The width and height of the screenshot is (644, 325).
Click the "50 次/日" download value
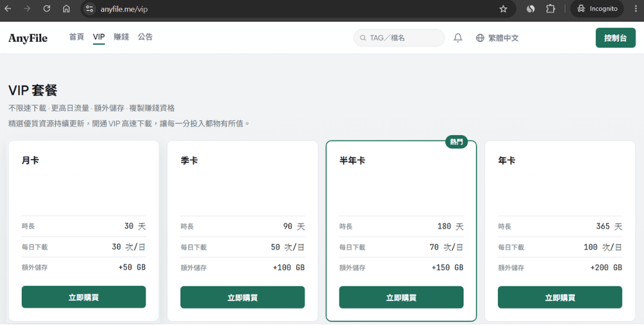pos(287,247)
